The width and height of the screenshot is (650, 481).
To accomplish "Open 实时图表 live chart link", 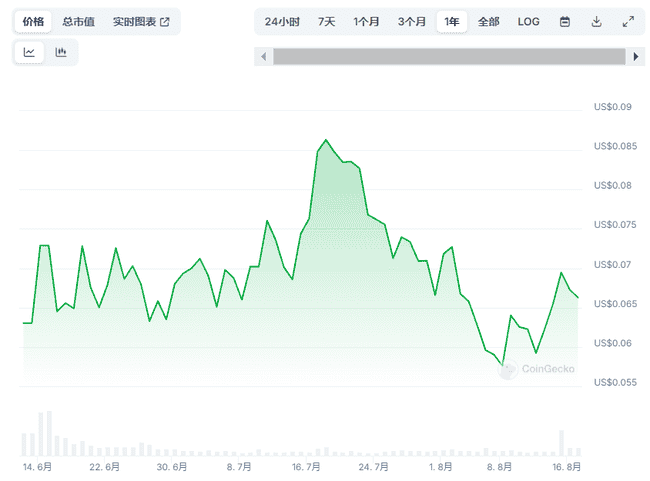I will tap(141, 21).
